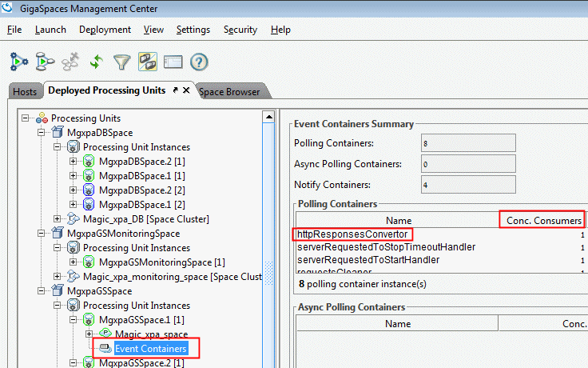Click the tree scrollbar up arrow
Screen dimensions: 588x368
[x=268, y=117]
